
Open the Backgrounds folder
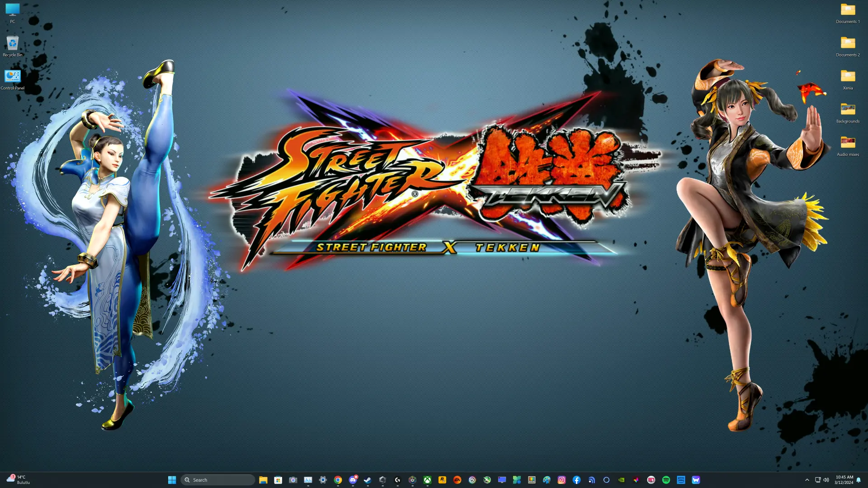(848, 113)
